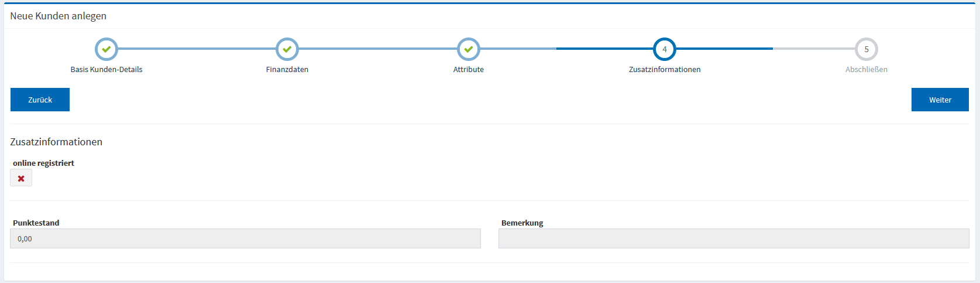
Task: Click the 'Zusatzinformationen' step label under circle 4
Action: [664, 69]
